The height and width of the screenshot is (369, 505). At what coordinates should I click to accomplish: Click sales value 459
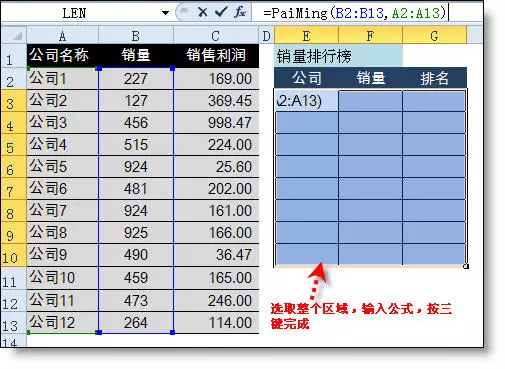click(x=136, y=277)
